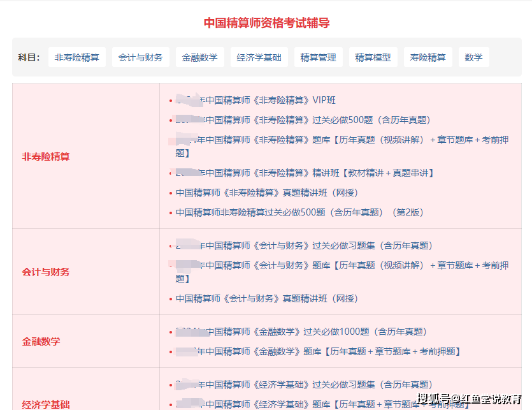Click the 会计与财务 row heading in left column
The width and height of the screenshot is (532, 410).
(46, 272)
